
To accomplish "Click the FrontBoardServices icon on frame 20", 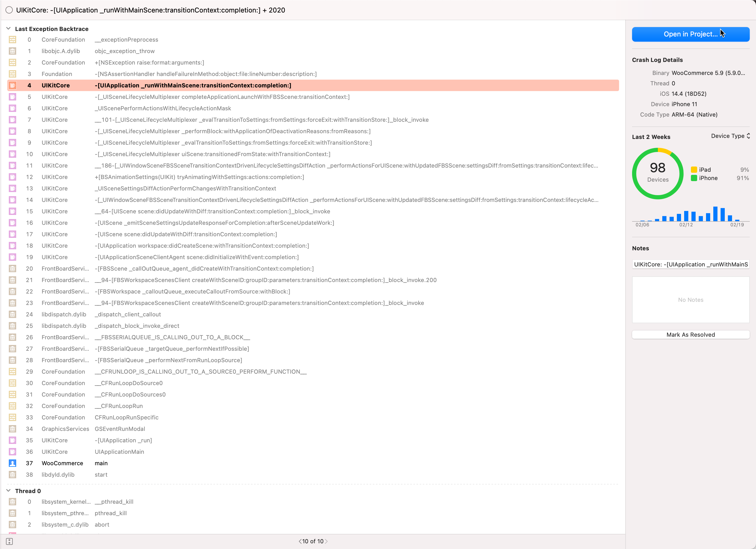I will pos(12,269).
